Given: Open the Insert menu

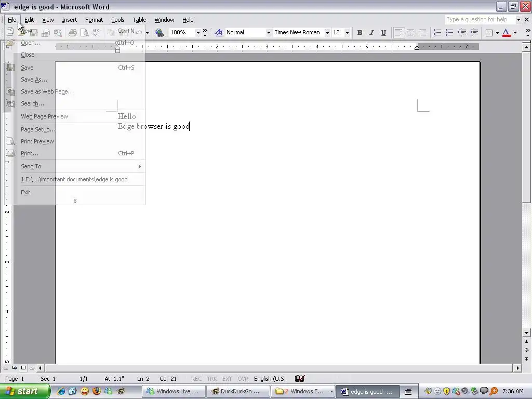Looking at the screenshot, I should click(x=69, y=20).
